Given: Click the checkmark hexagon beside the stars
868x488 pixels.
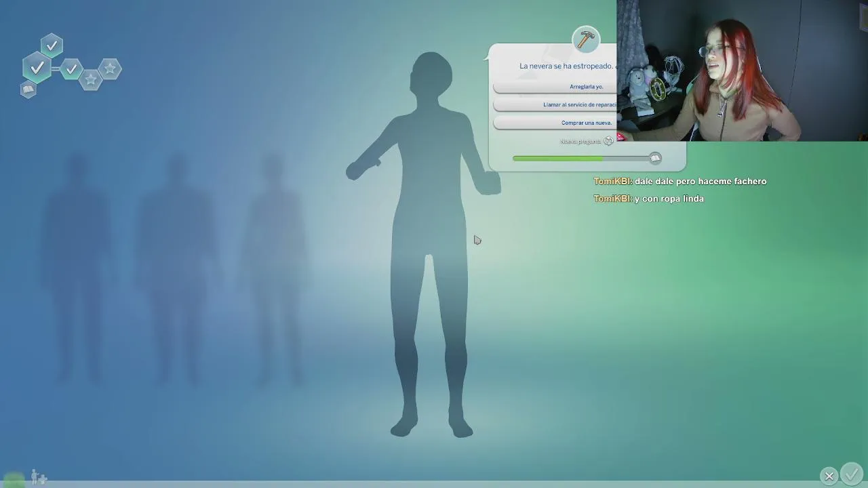Looking at the screenshot, I should tap(71, 68).
